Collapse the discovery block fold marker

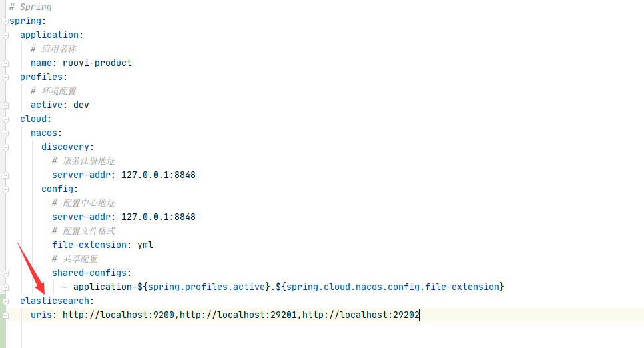pos(5,147)
